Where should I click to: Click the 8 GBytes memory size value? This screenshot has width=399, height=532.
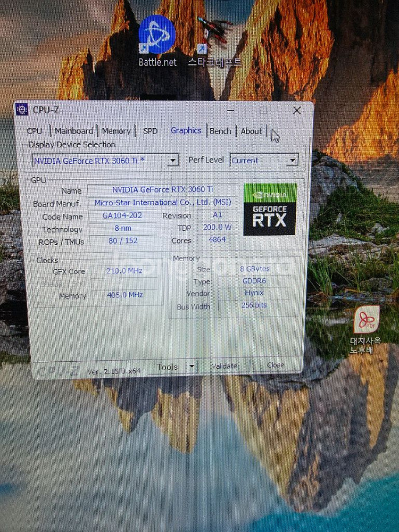pos(254,269)
